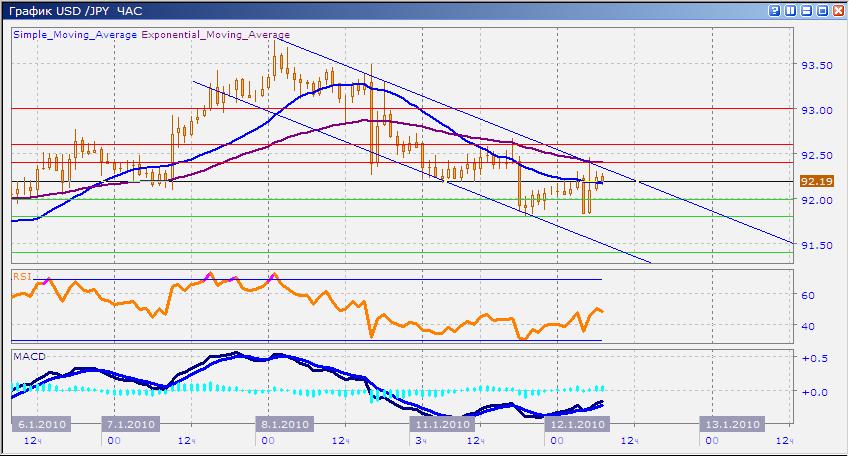849x456 pixels.
Task: Click the vertical split window icon
Action: (791, 10)
